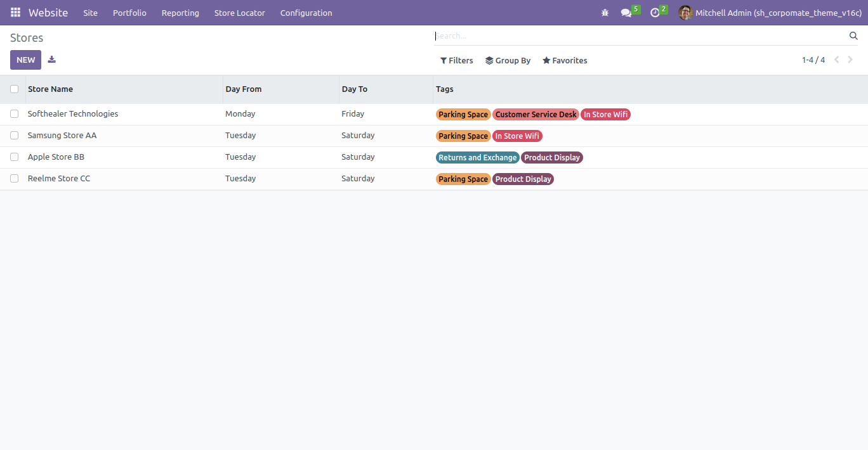The width and height of the screenshot is (868, 450).
Task: Click Parking Space tag on Reelme row
Action: tap(463, 179)
